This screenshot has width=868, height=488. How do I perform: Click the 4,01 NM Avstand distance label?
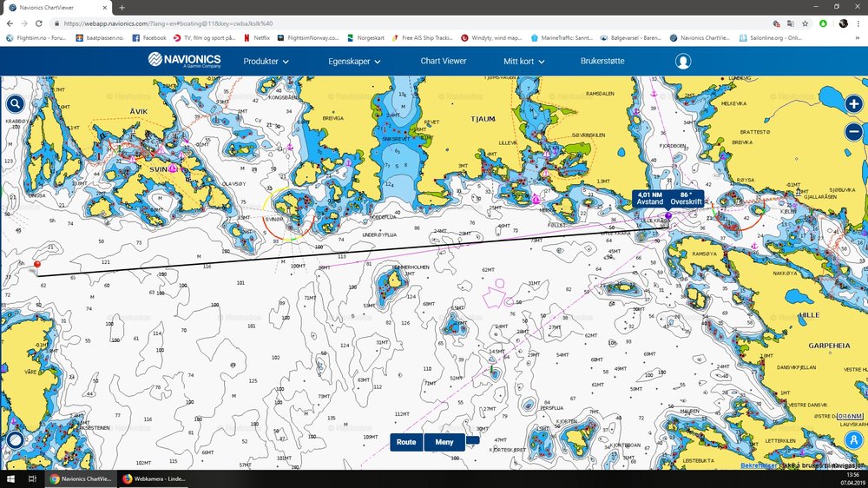pos(650,198)
